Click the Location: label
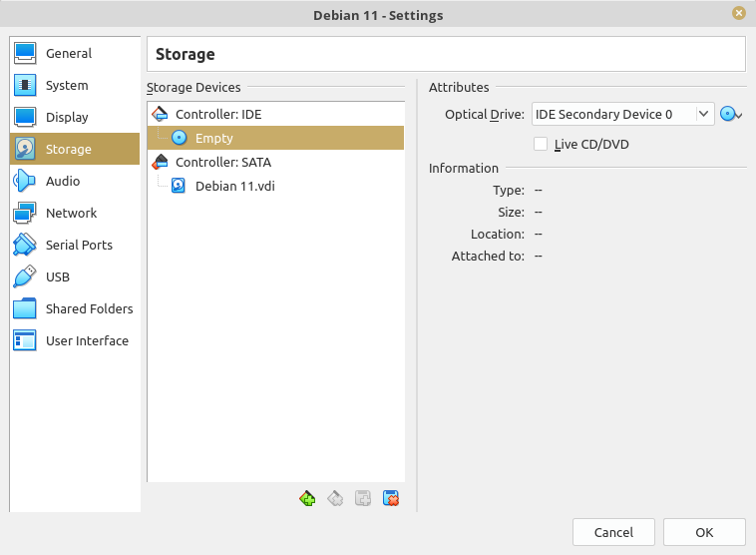Viewport: 756px width, 555px height. coord(498,234)
